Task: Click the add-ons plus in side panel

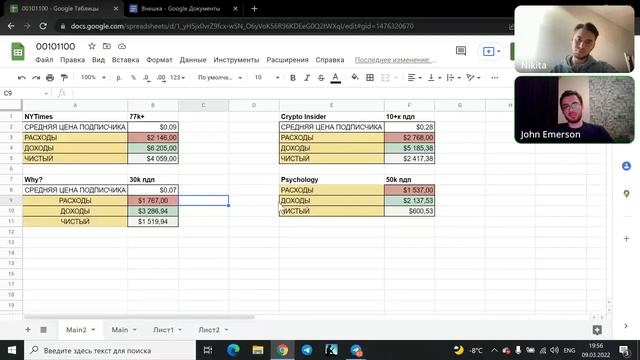Action: point(627,238)
